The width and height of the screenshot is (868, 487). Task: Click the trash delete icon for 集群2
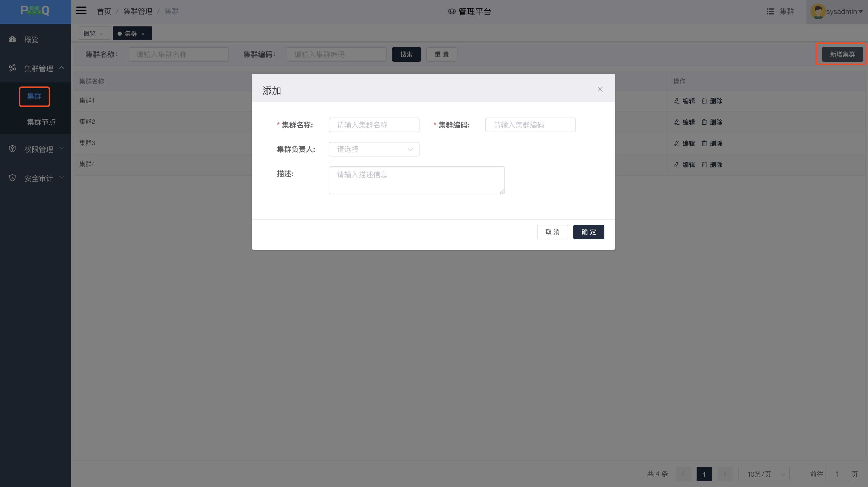click(x=704, y=122)
